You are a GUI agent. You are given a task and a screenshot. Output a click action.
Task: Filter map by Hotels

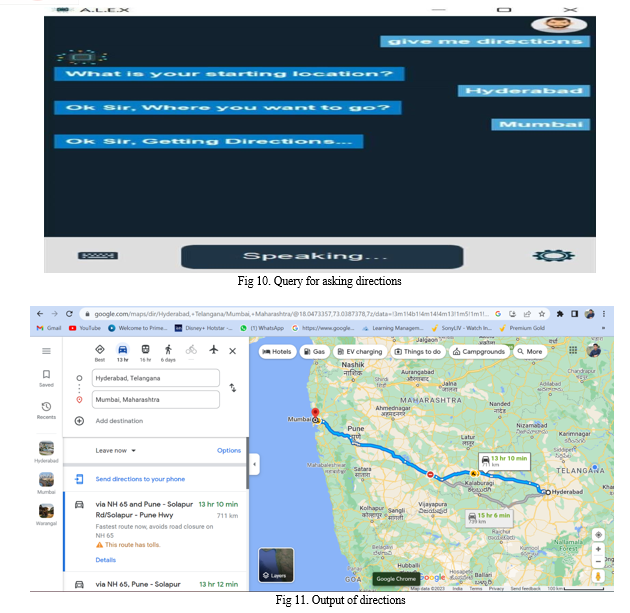point(277,351)
